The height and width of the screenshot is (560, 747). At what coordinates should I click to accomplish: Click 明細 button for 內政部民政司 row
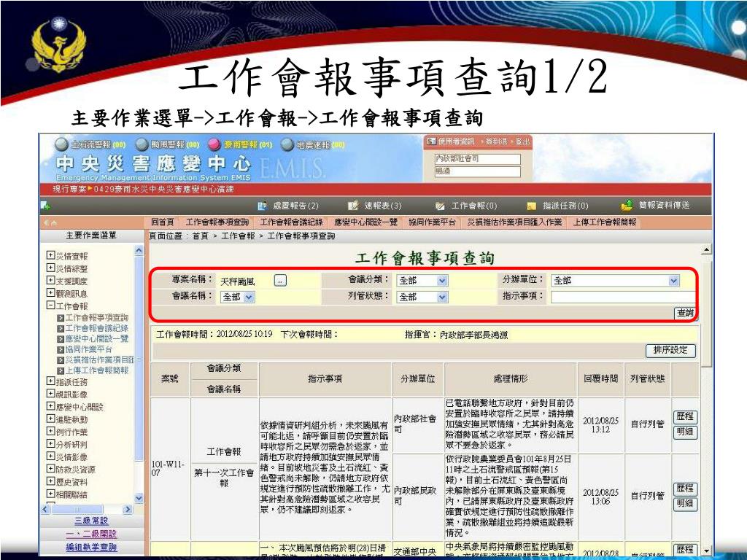[685, 504]
